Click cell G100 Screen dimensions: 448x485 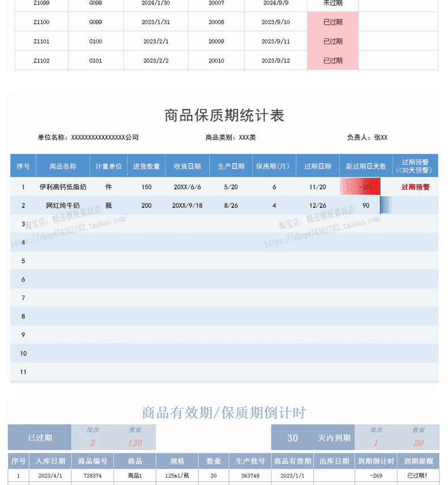96,41
